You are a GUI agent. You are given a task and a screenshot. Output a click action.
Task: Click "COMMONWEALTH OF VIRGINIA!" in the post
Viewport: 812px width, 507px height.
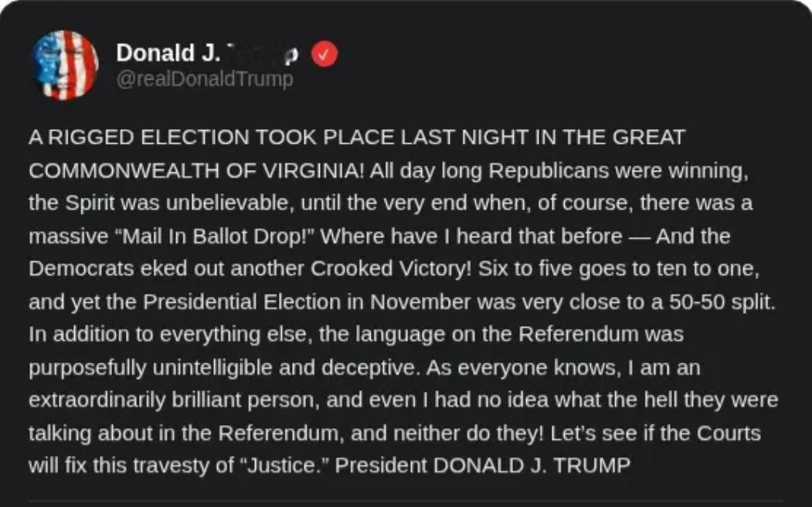[195, 171]
